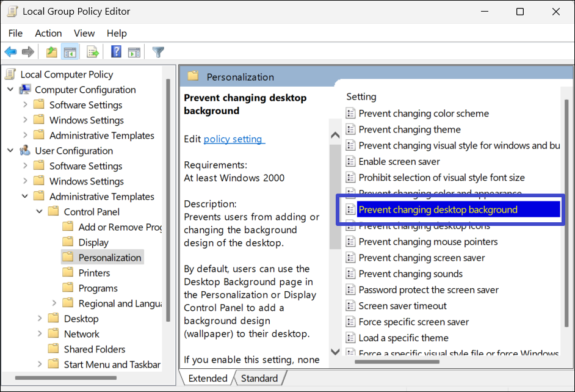Click the Forward arrow toolbar icon
Viewport: 575px width, 392px height.
point(27,53)
